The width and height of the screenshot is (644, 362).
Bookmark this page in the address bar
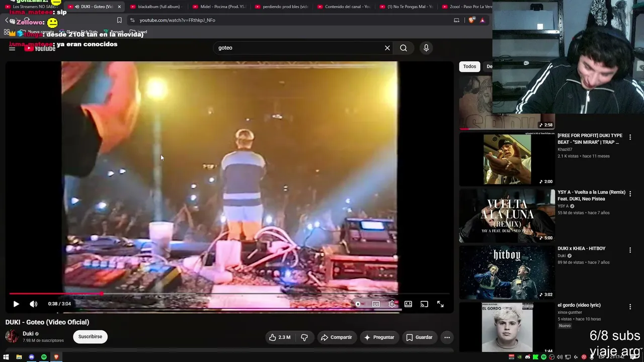(x=119, y=20)
